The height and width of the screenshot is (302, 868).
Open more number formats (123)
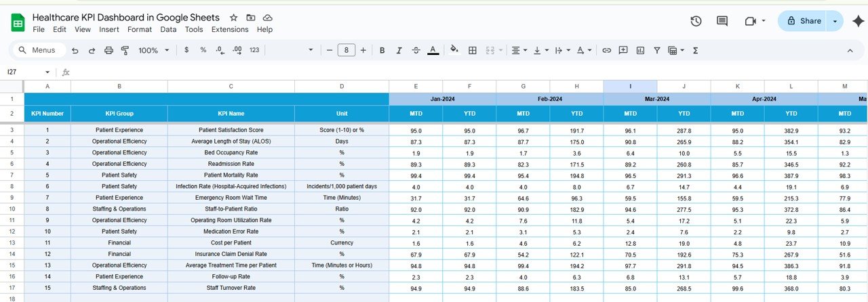(x=254, y=50)
